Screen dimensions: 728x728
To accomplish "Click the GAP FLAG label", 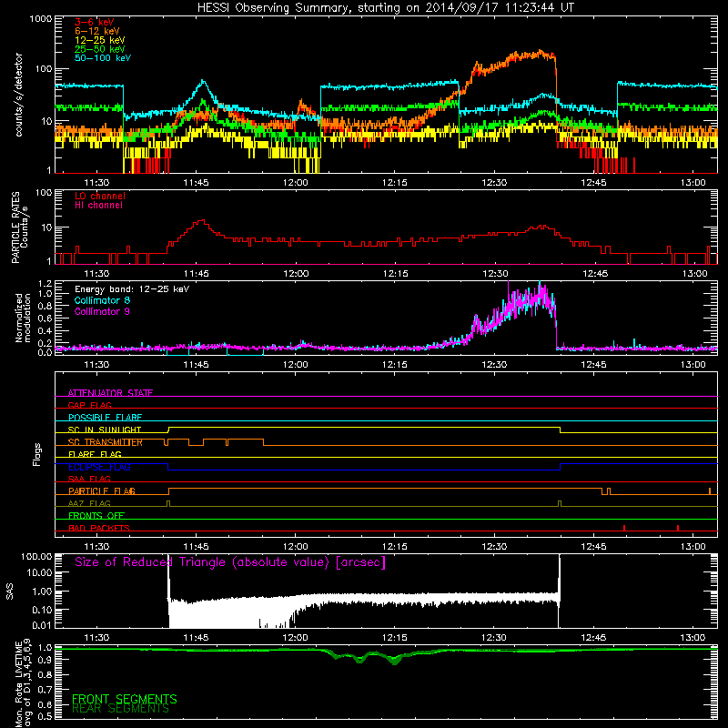I will (89, 405).
